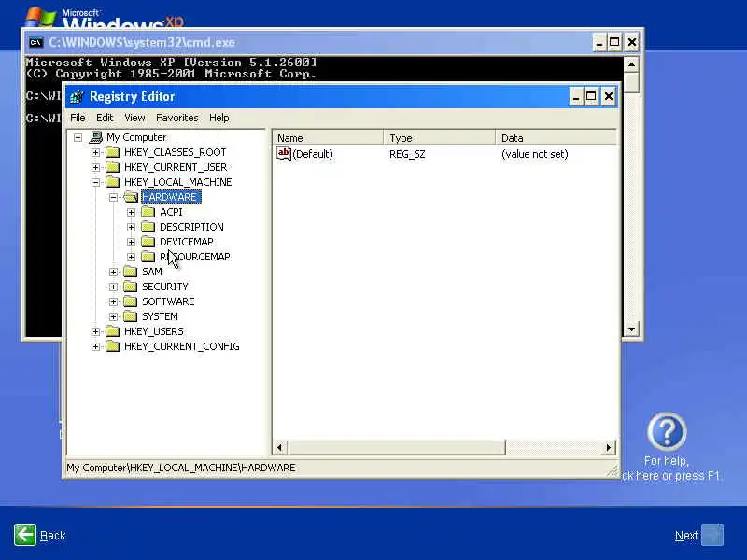Click the cmd window scroll up arrow
This screenshot has width=747, height=560.
[x=632, y=64]
